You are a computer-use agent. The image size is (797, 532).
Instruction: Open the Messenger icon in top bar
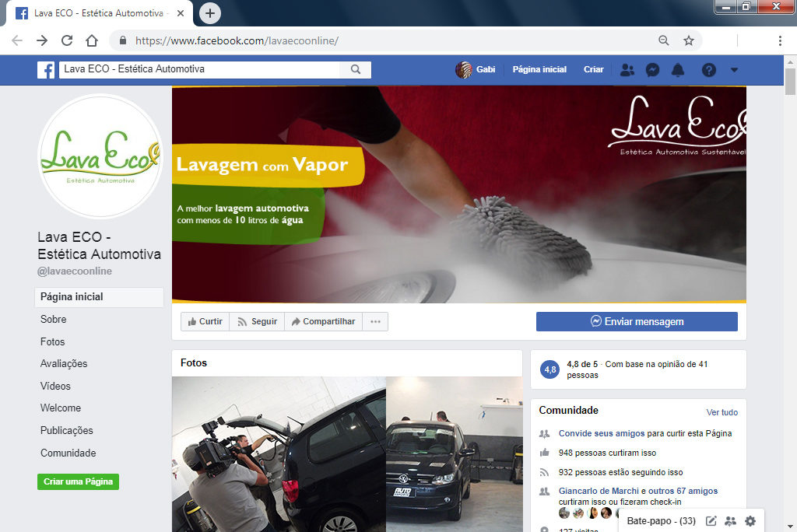(653, 70)
